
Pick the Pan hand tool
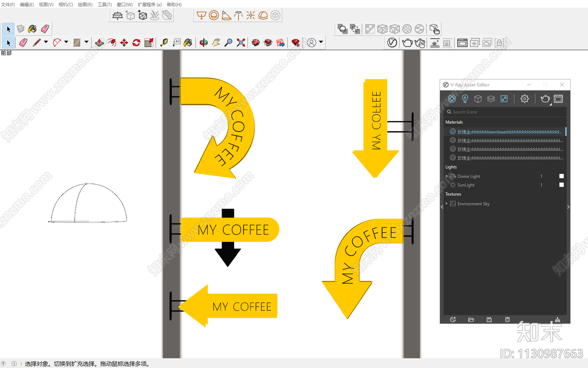216,43
